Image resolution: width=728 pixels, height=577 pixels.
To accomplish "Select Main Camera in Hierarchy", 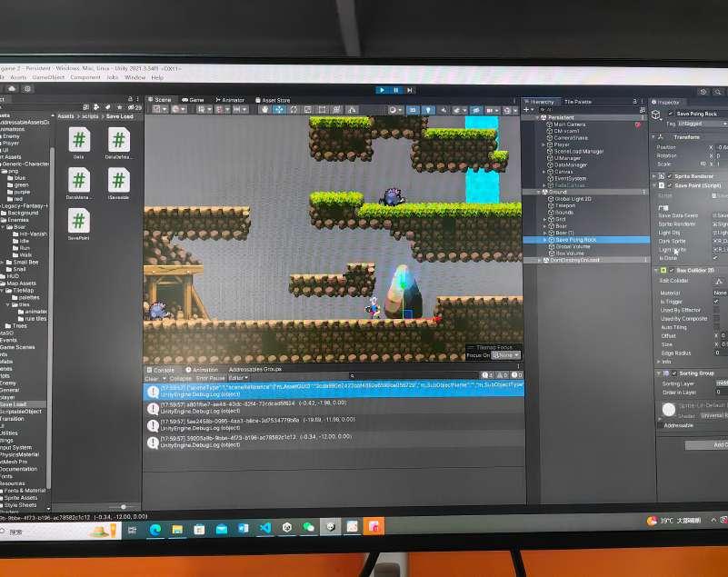I will (x=569, y=124).
